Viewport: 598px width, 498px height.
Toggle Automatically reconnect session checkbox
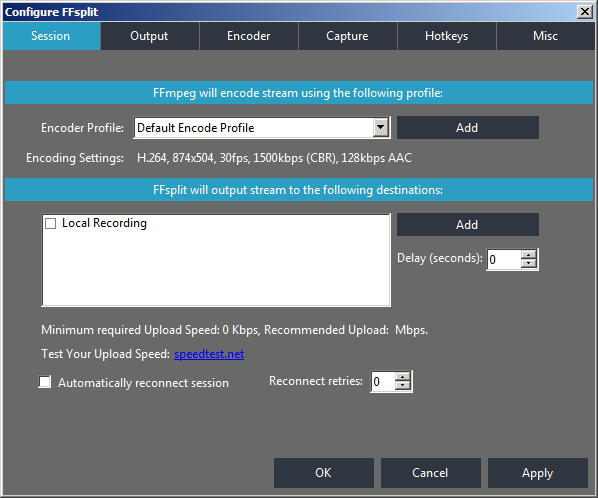pos(45,382)
